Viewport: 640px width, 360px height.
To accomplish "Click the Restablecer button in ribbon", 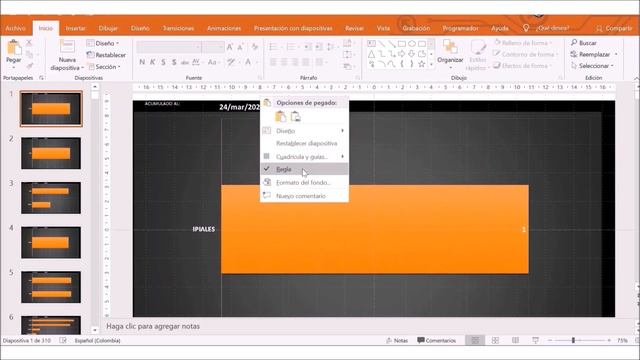I will [106, 55].
